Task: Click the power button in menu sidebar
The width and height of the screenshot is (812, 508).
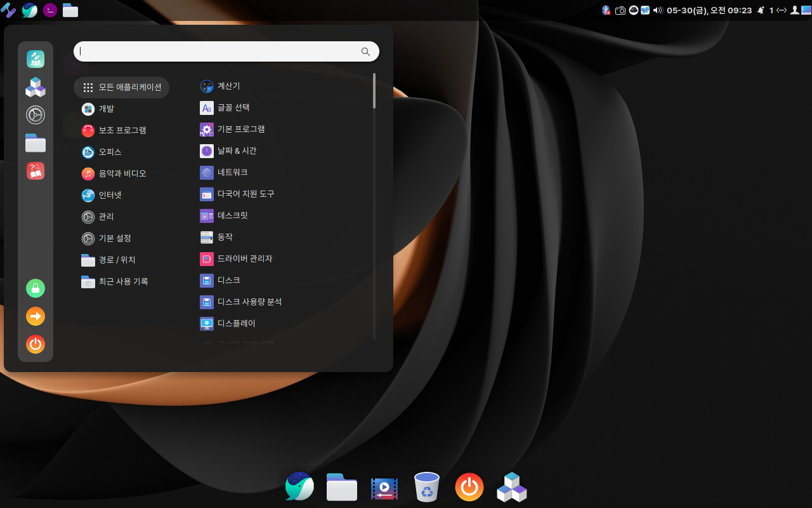Action: pyautogui.click(x=36, y=344)
